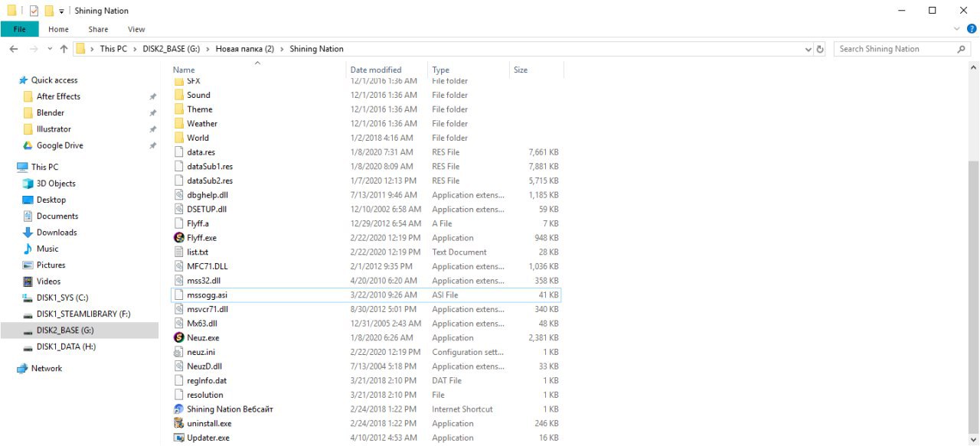
Task: Click the Properties quick access toolbar icon
Action: pyautogui.click(x=34, y=11)
